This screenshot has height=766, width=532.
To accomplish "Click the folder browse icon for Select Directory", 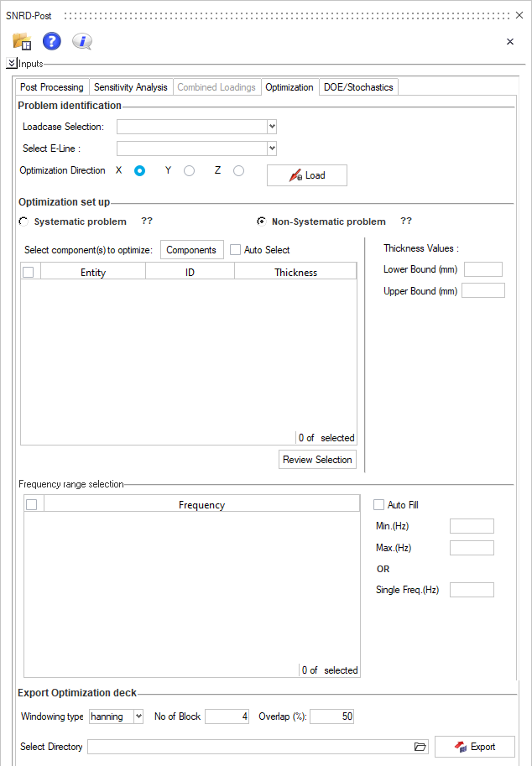I will pos(420,747).
